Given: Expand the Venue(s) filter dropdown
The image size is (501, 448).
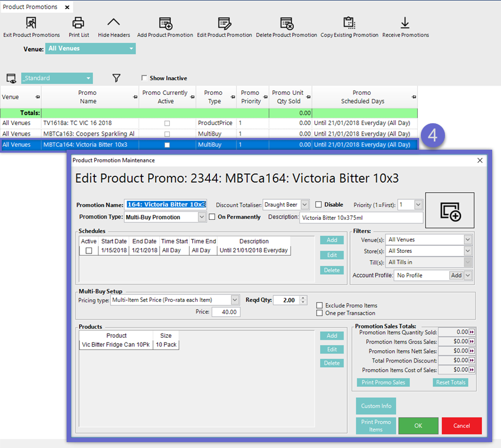Looking at the screenshot, I should [x=468, y=240].
